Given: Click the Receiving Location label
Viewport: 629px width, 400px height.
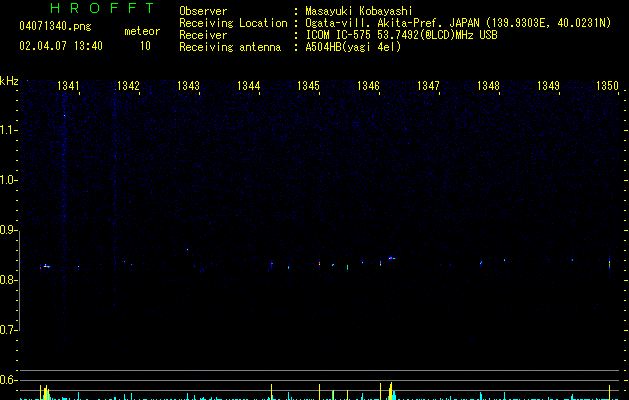Looking at the screenshot, I should pyautogui.click(x=233, y=23).
